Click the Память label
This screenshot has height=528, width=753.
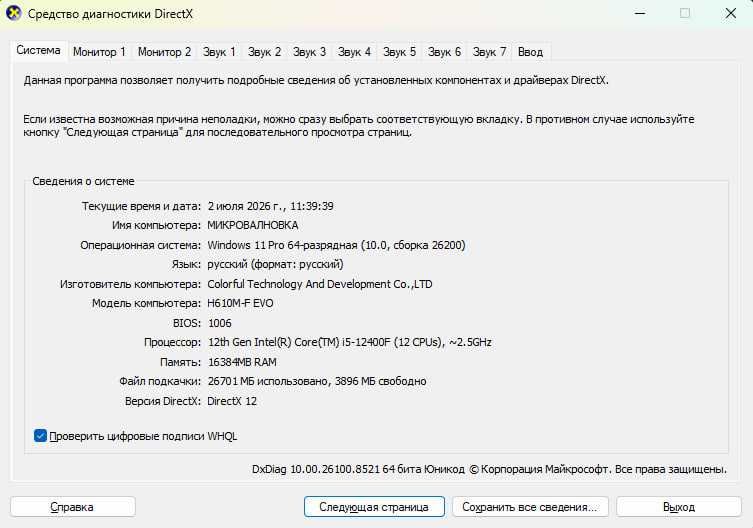(181, 362)
